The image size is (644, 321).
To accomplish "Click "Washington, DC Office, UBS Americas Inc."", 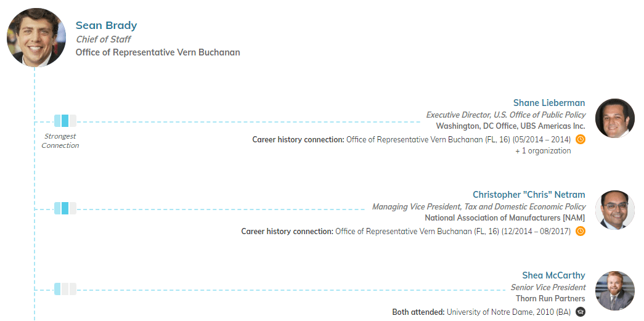I will coord(510,126).
